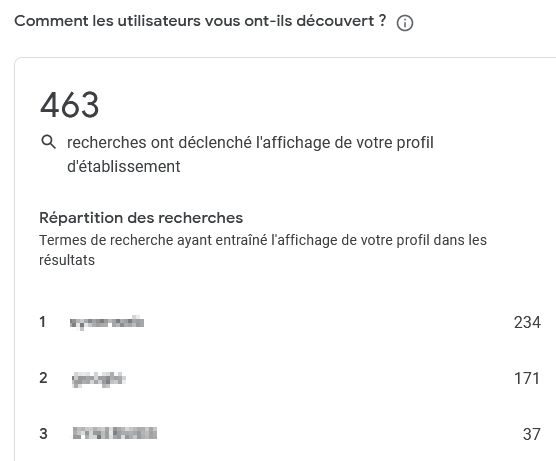This screenshot has width=556, height=461.
Task: Click the word 'd'établissement' under the total
Action: (124, 166)
